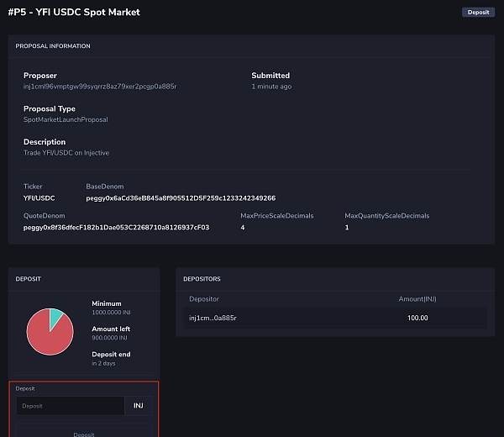Click the 100.00 amount cell
The image size is (504, 437).
coord(417,318)
